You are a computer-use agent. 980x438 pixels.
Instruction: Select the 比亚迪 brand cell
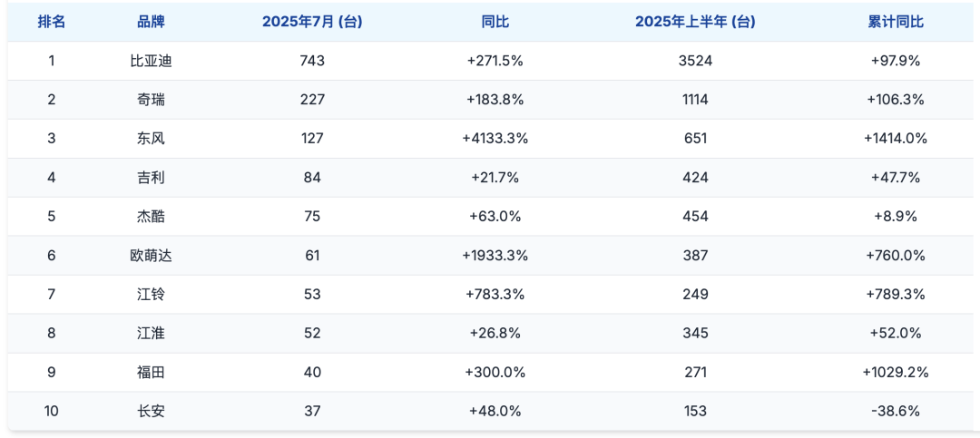(x=151, y=61)
